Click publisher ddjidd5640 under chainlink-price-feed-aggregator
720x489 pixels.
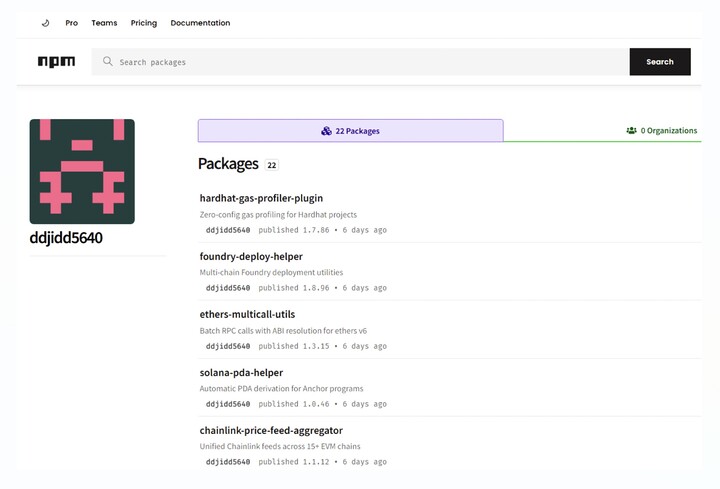pyautogui.click(x=228, y=462)
